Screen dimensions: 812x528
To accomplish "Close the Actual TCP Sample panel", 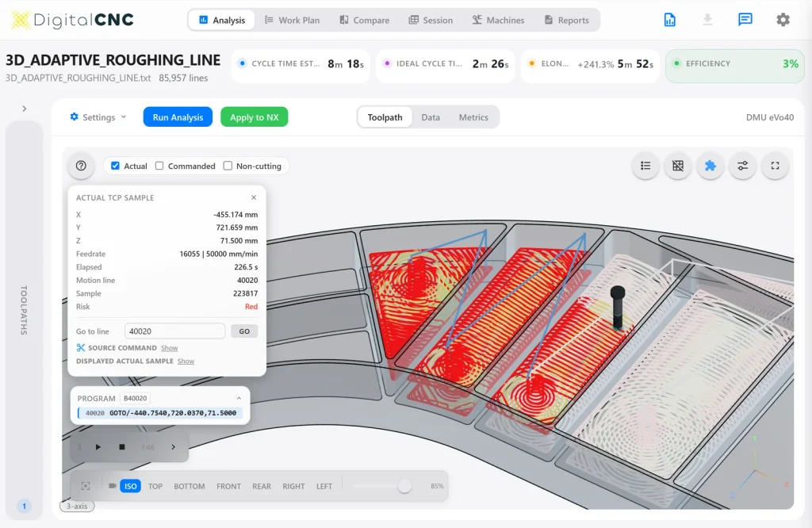I will (254, 197).
